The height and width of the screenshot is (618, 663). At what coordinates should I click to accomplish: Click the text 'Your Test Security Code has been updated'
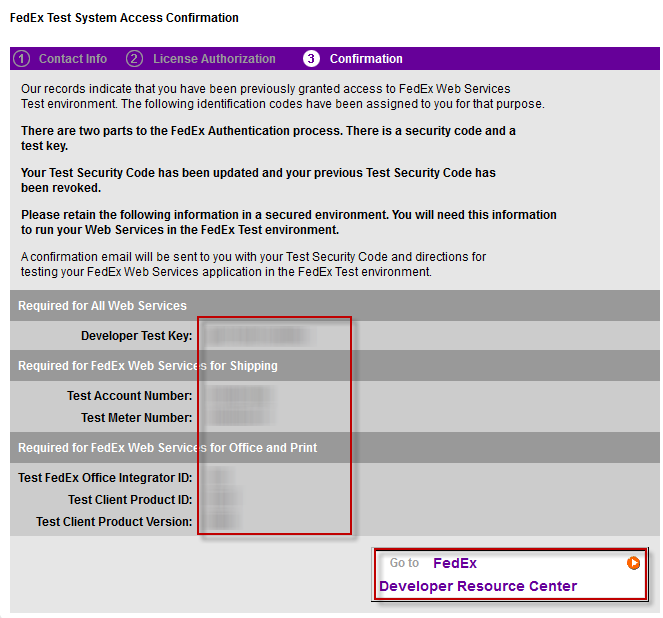point(258,180)
